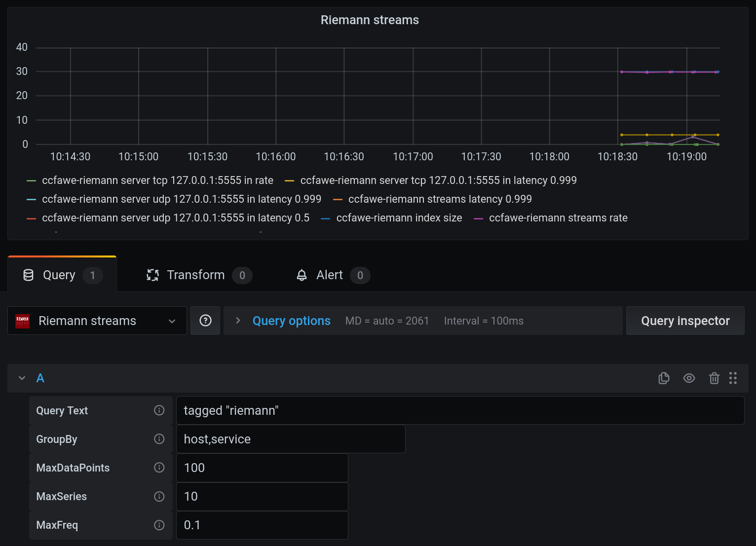This screenshot has width=756, height=546.
Task: Click the Riemann data source logo
Action: (23, 321)
